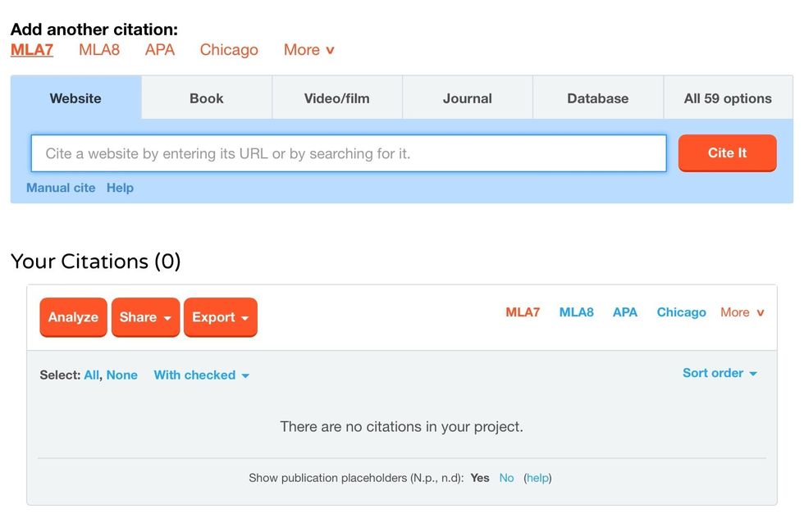Switch citation list style to Chicago
This screenshot has width=804, height=532.
681,312
